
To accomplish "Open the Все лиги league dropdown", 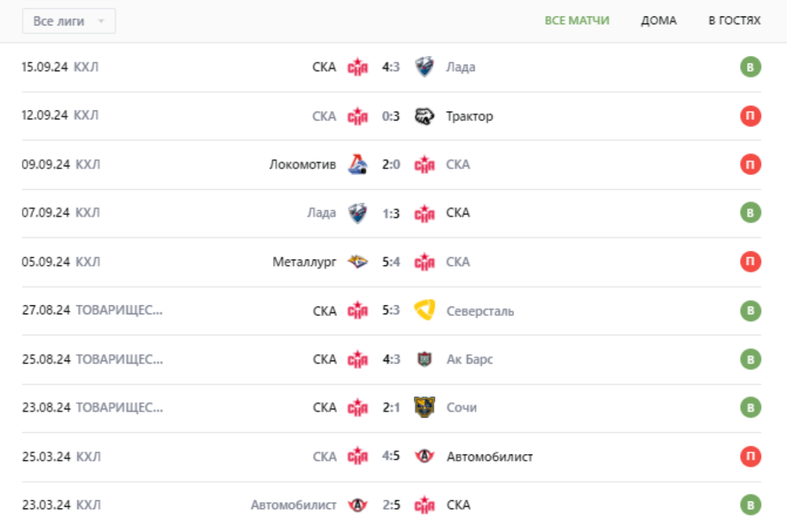I will point(69,21).
